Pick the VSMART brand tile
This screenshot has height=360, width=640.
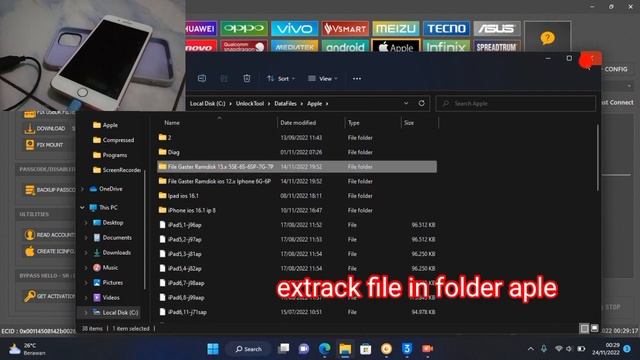[345, 29]
